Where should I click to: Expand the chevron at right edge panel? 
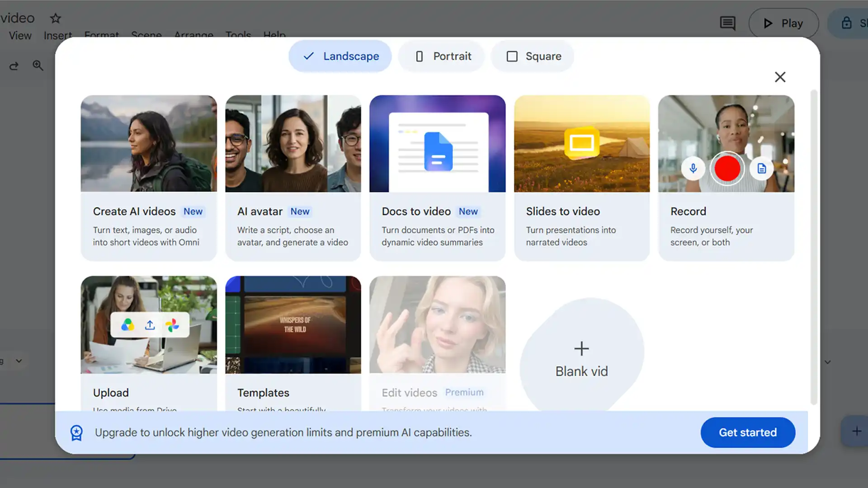click(x=828, y=362)
